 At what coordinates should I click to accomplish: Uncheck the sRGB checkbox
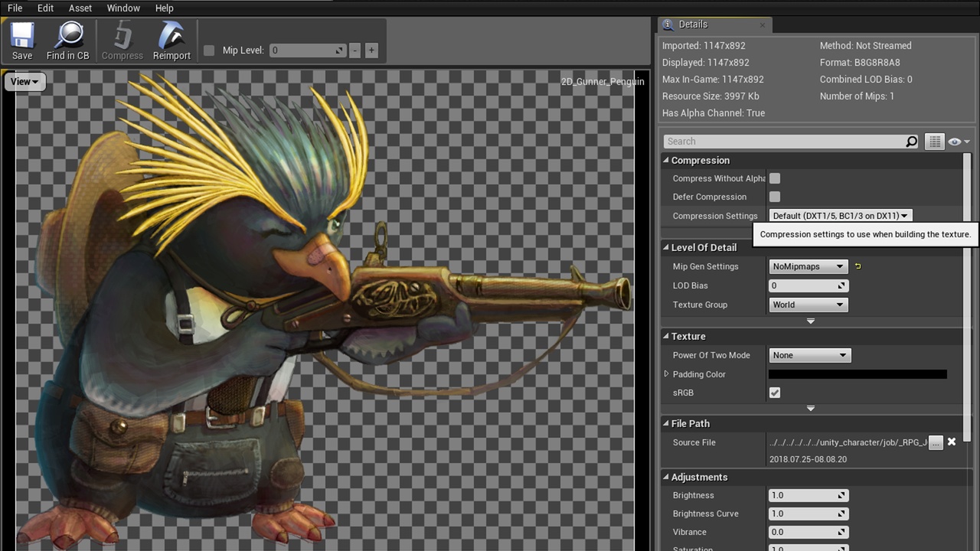pos(775,393)
